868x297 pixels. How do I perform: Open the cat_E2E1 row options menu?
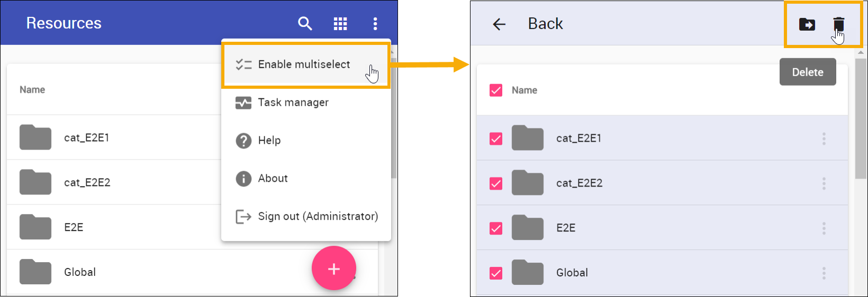(x=824, y=138)
